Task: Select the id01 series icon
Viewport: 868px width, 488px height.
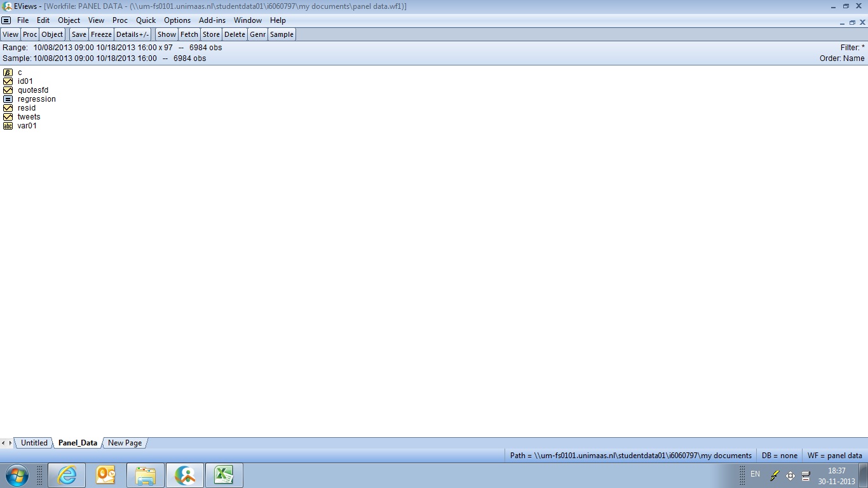Action: coord(8,81)
